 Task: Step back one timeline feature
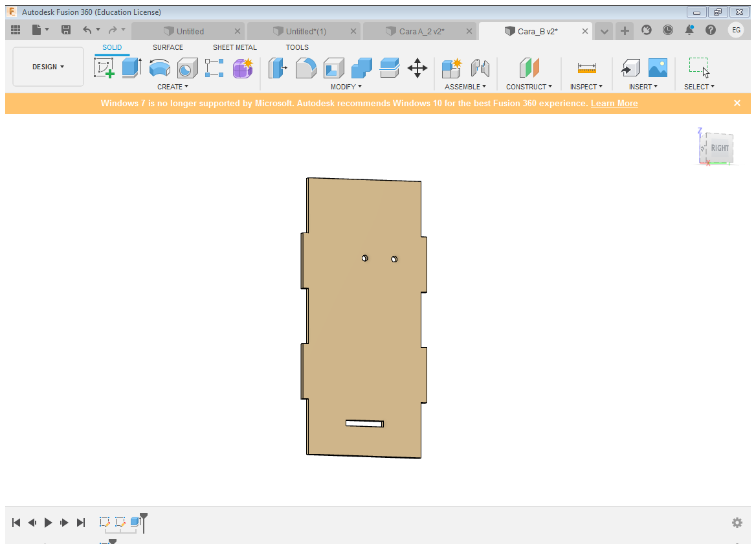coord(32,522)
